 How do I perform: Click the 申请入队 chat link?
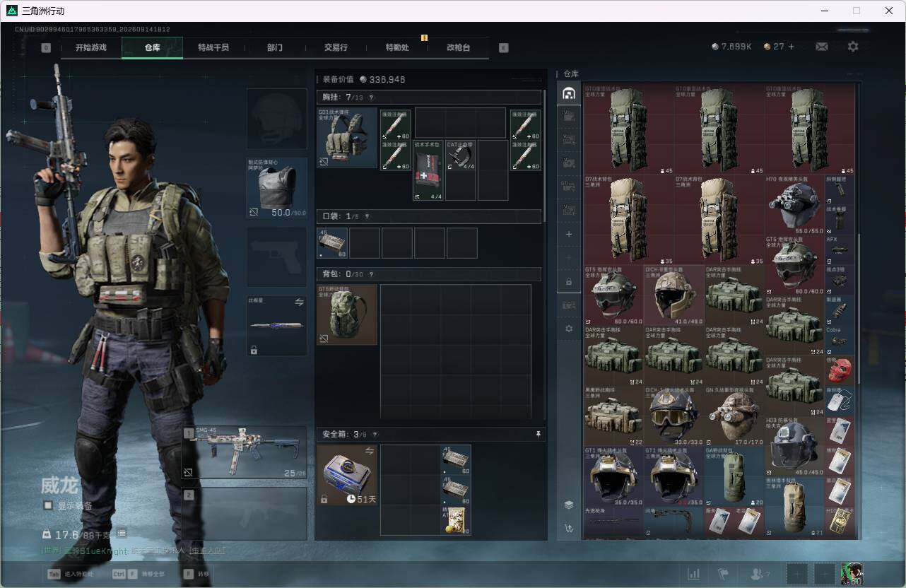click(x=207, y=551)
